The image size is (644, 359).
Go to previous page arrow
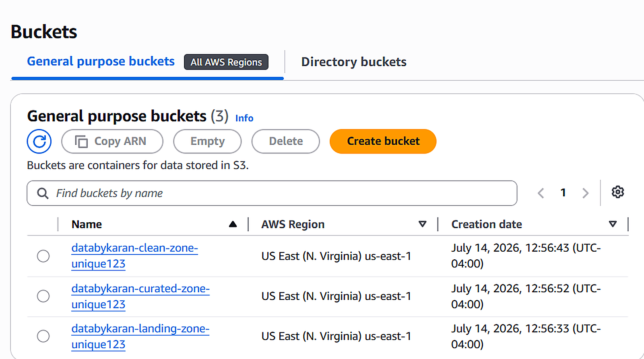(x=541, y=193)
